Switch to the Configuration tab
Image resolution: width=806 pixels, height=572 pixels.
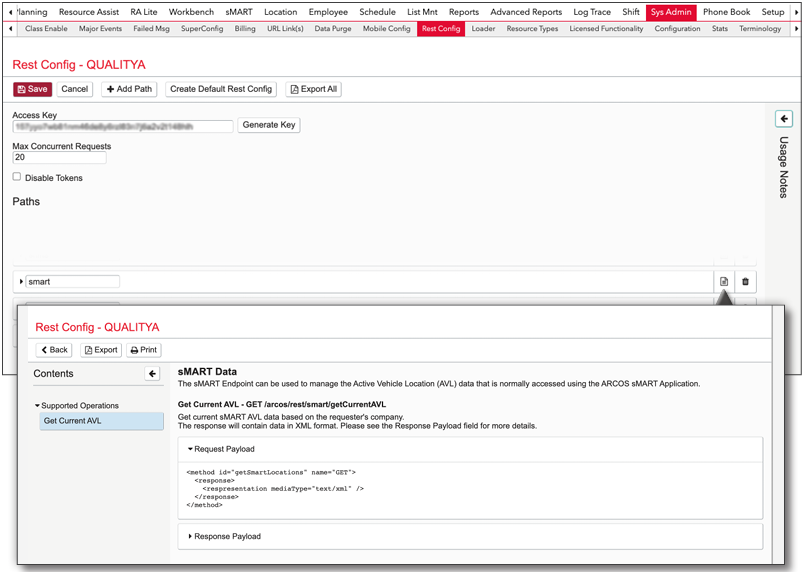point(677,29)
